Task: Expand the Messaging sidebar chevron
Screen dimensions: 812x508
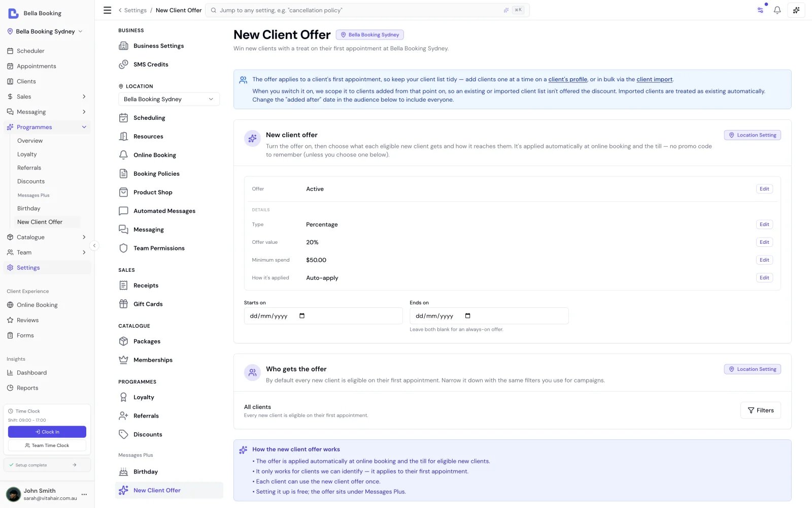Action: click(84, 112)
